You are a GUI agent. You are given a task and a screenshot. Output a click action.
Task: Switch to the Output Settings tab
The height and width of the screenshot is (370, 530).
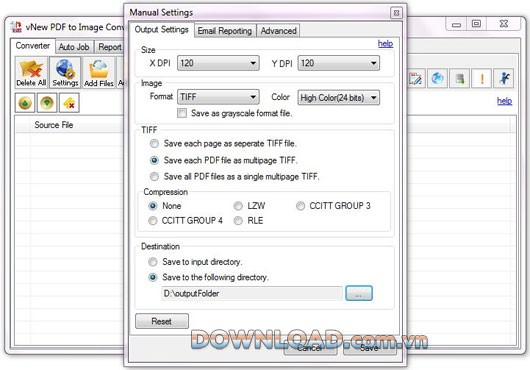pyautogui.click(x=162, y=30)
